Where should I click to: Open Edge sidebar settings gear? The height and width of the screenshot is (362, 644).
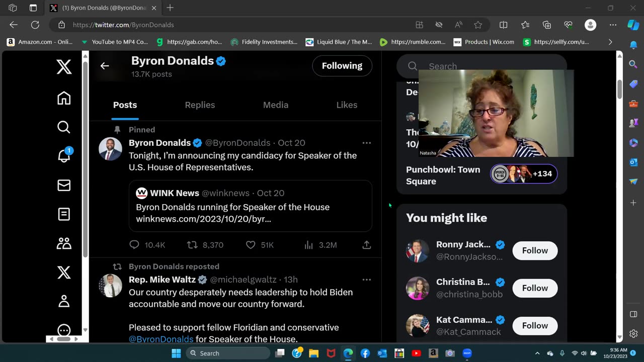point(633,334)
